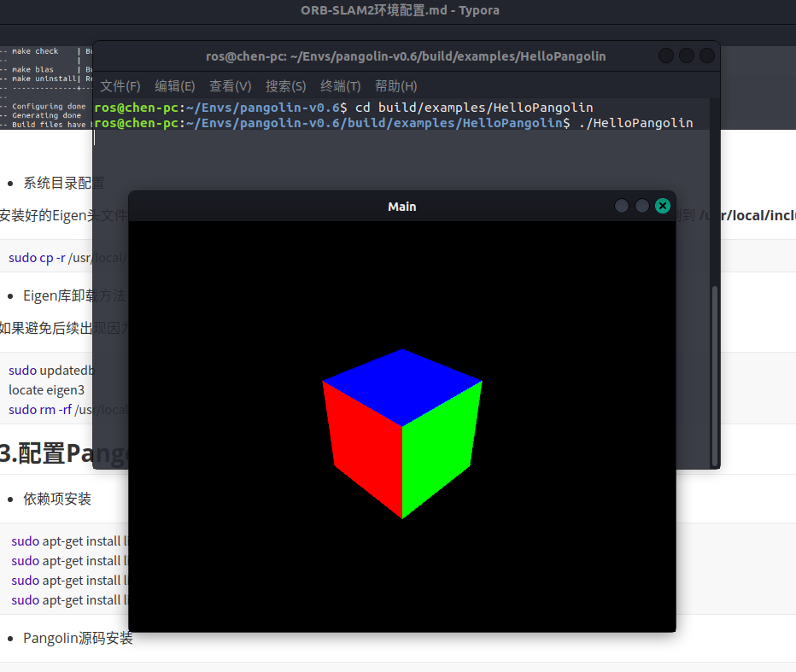This screenshot has height=672, width=796.
Task: Click the 系统目录配置 bullet in Typora
Action: (x=63, y=184)
